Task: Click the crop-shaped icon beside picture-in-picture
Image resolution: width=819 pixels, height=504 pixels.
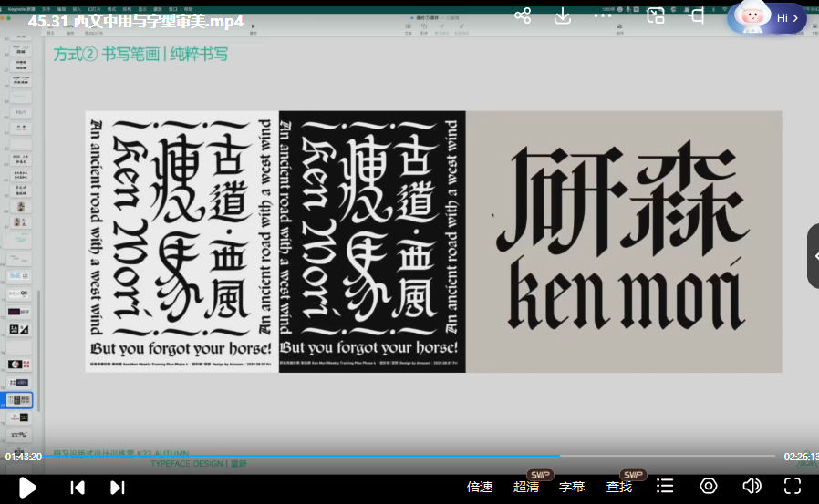Action: (697, 16)
